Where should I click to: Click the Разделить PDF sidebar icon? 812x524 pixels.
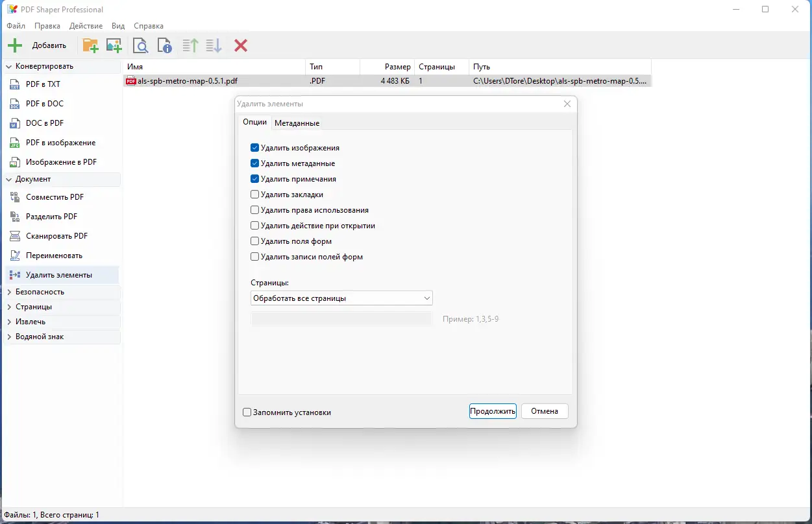(15, 217)
